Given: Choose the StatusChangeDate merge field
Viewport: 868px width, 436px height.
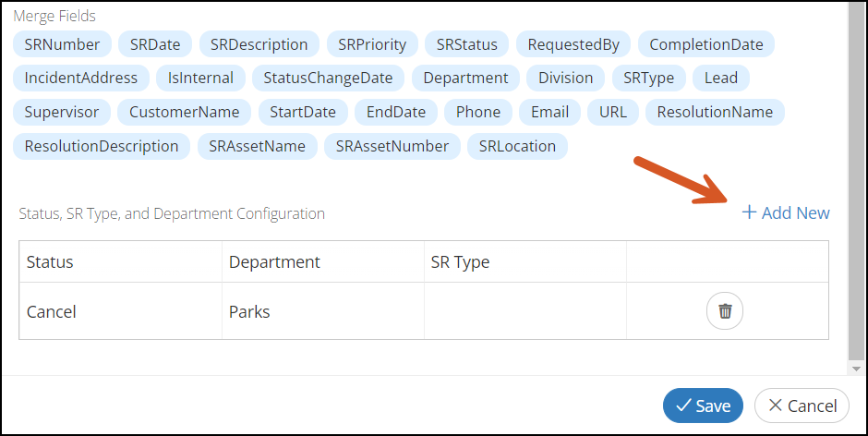Looking at the screenshot, I should tap(328, 79).
